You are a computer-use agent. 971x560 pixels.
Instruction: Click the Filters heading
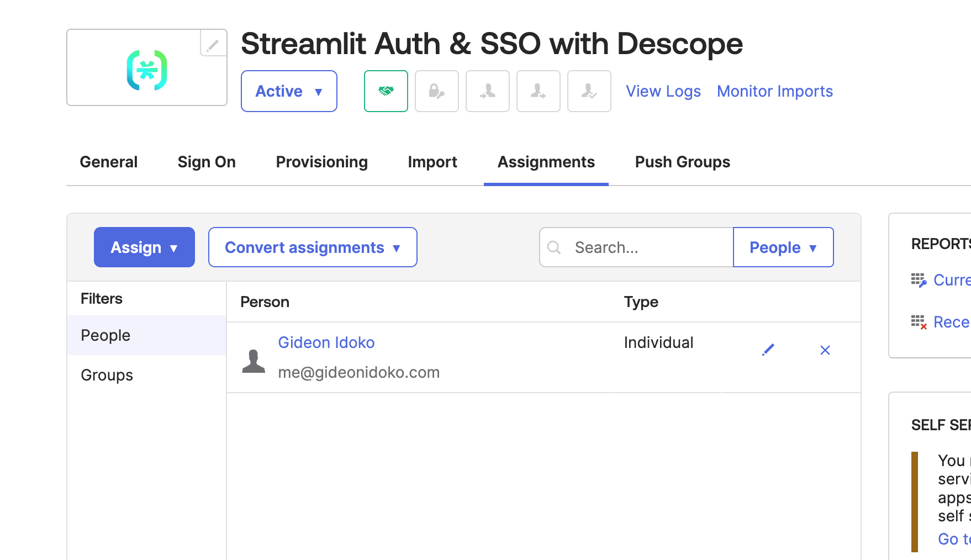click(x=102, y=299)
